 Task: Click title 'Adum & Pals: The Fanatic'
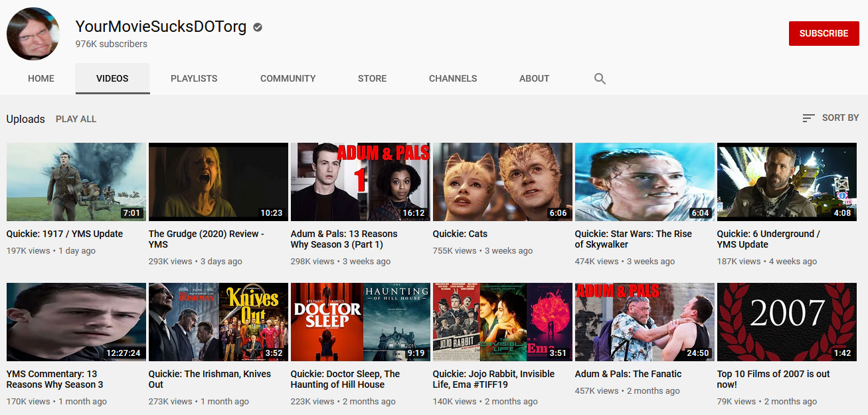628,374
